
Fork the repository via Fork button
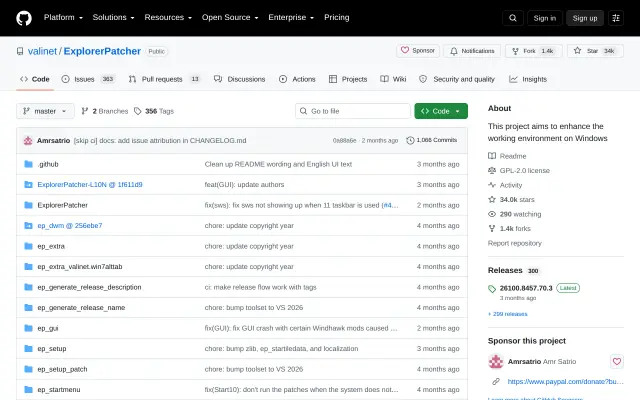tap(534, 51)
